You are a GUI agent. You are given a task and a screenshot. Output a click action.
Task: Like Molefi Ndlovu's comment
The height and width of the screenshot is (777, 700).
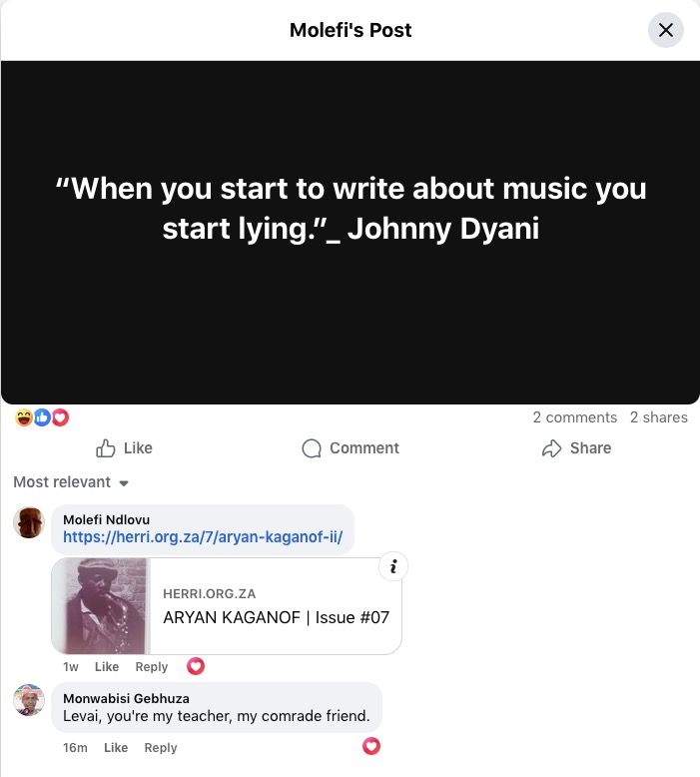107,666
